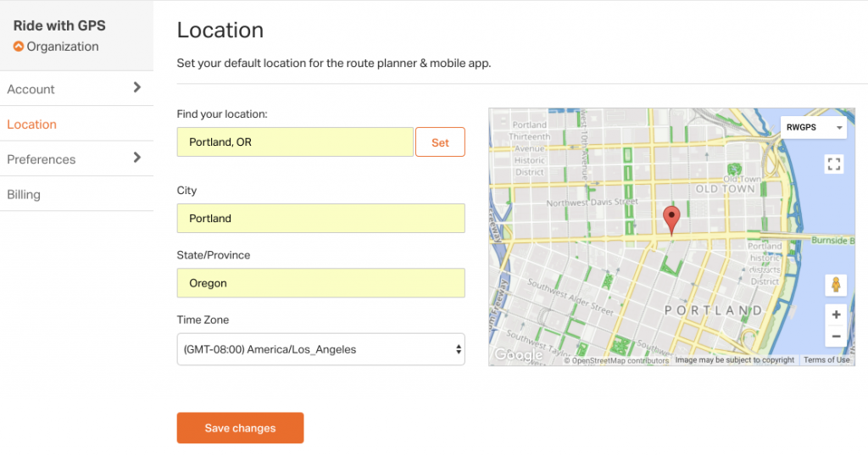
Task: Go to Billing in the sidebar
Action: [76, 194]
